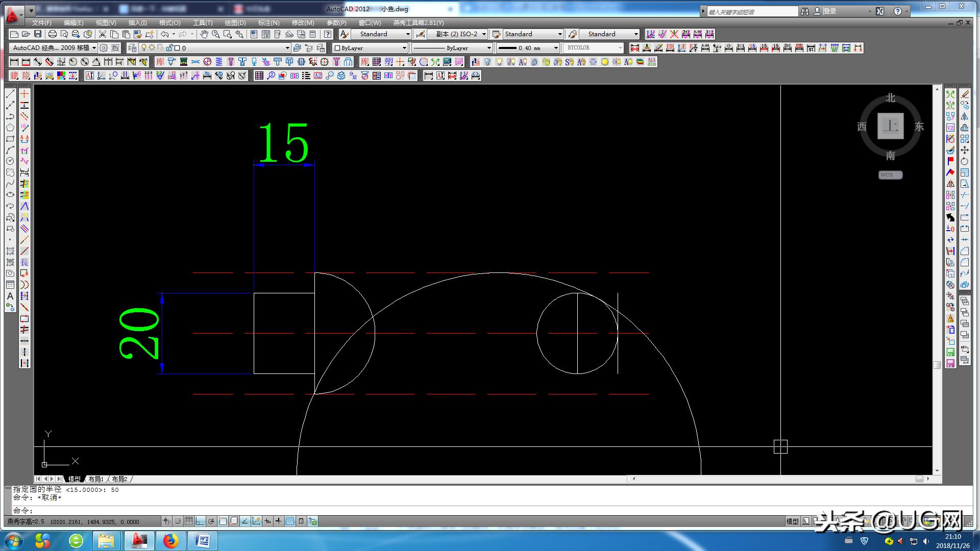This screenshot has height=551, width=980.
Task: Click the Plot (print) icon
Action: coord(52,34)
